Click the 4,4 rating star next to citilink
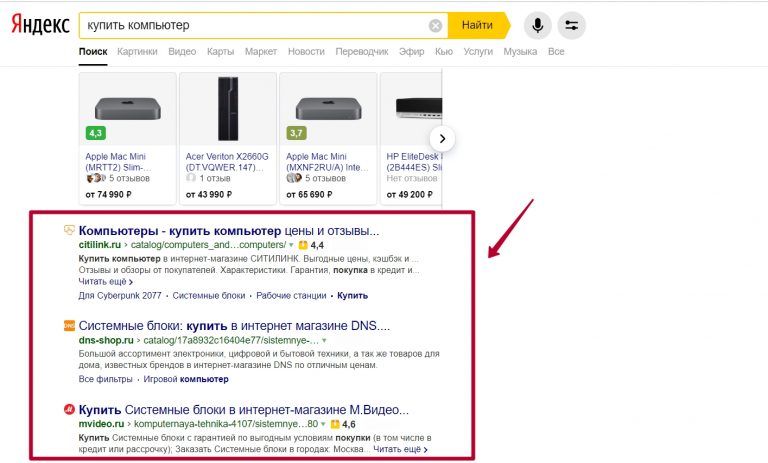 303,245
